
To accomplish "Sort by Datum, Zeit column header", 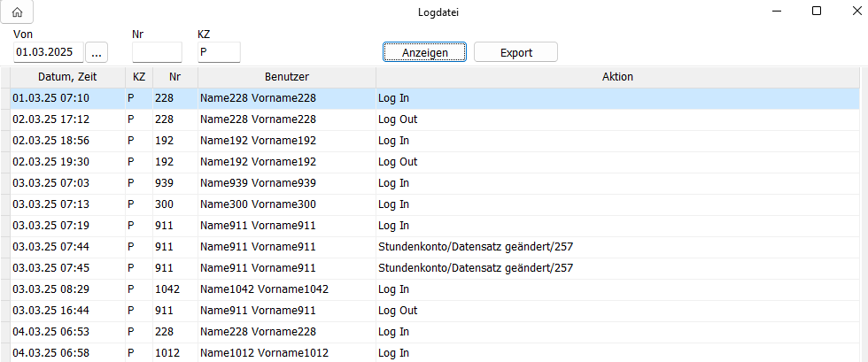I will click(x=67, y=77).
